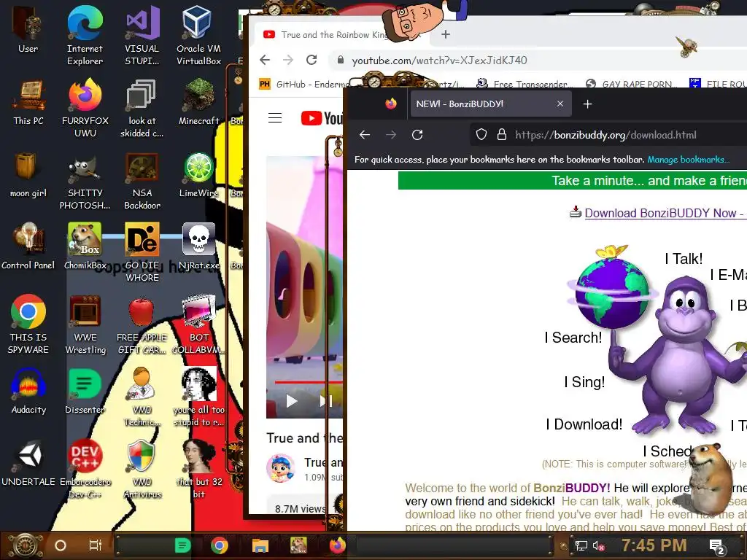This screenshot has width=747, height=560.
Task: Open the green Dissenter taskbar icon
Action: tap(182, 545)
